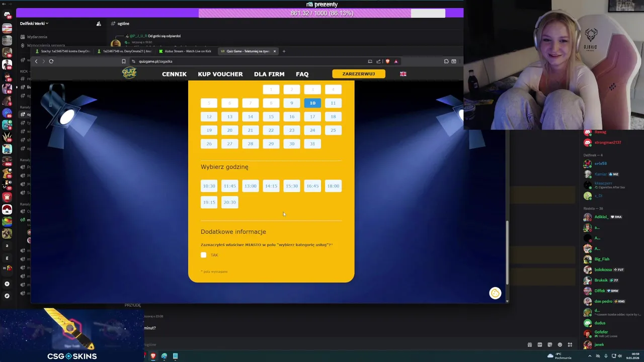
Task: Choose day 17 in calendar
Action: (312, 117)
